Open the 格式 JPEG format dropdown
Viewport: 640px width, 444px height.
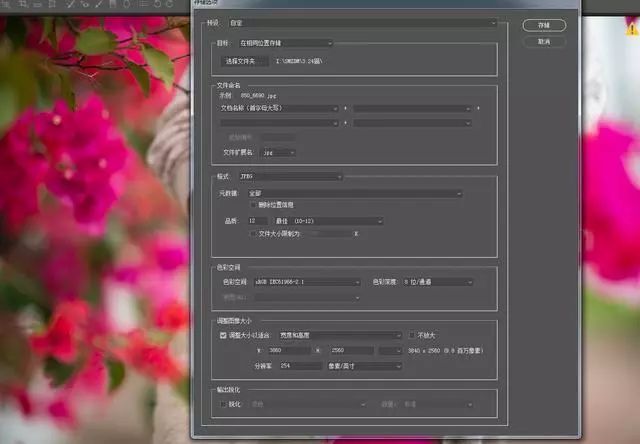click(x=291, y=176)
